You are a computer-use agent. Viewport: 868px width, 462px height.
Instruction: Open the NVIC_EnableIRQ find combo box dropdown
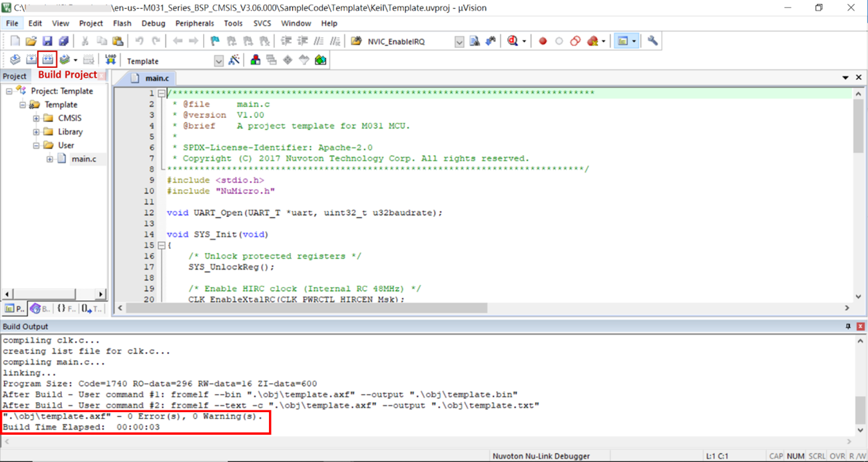click(459, 42)
